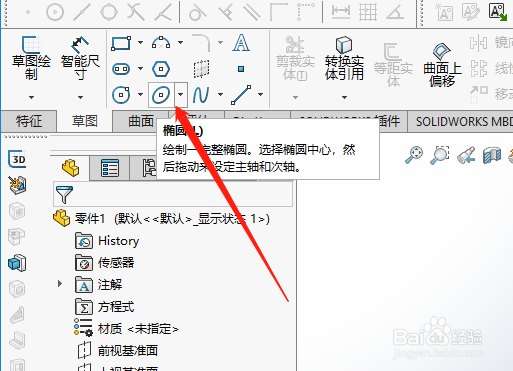Open dropdown under 转换实体引用
513x371 pixels.
click(344, 97)
